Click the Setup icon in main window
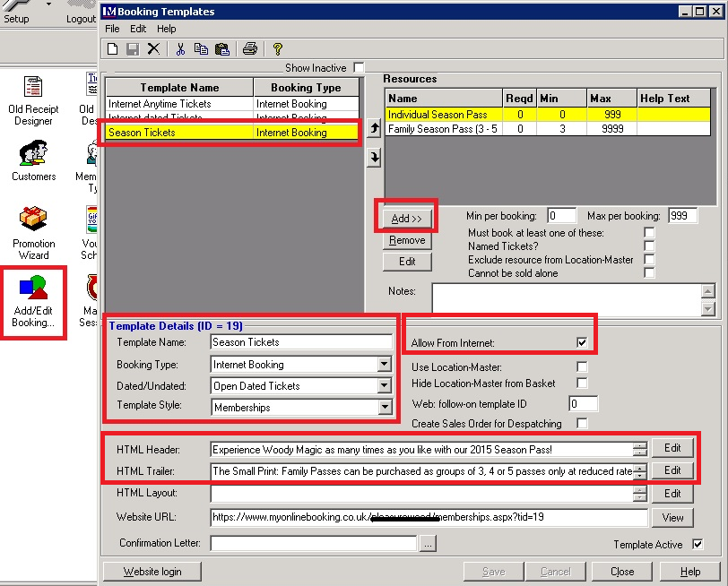This screenshot has width=728, height=586. (16, 12)
